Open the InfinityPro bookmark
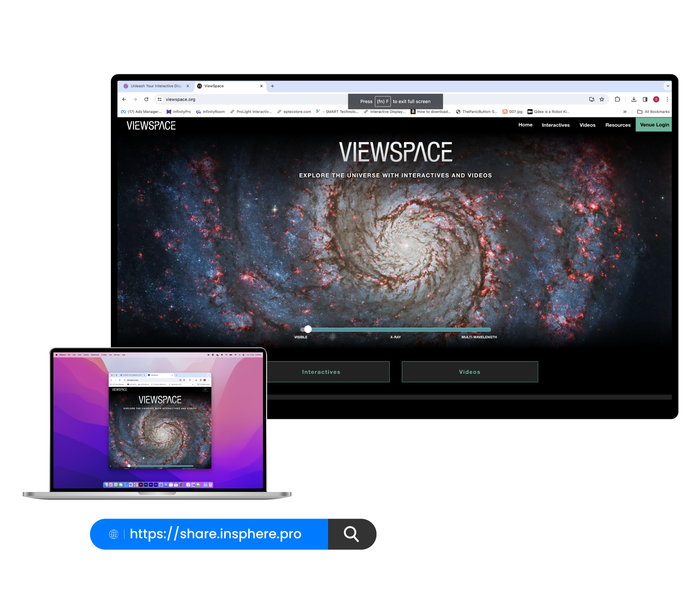Image resolution: width=698 pixels, height=616 pixels. pos(179,112)
